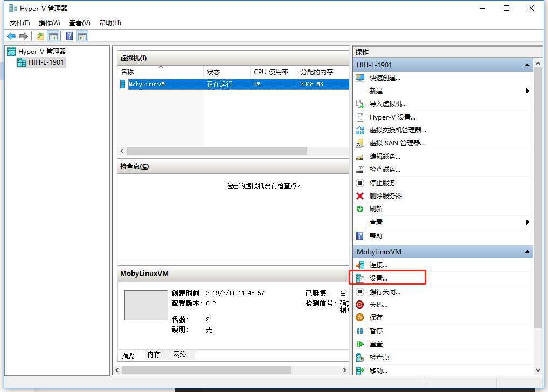Click 关机... action
This screenshot has width=548, height=392.
[378, 305]
